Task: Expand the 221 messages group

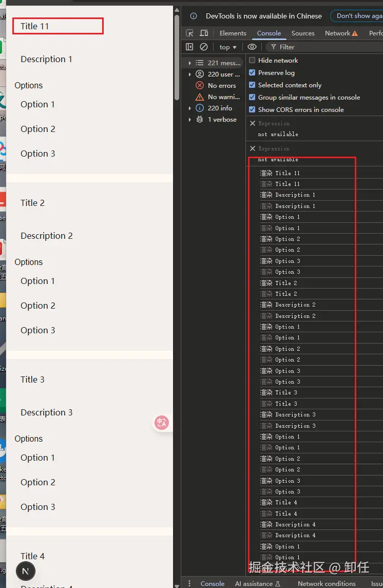Action: (x=190, y=63)
